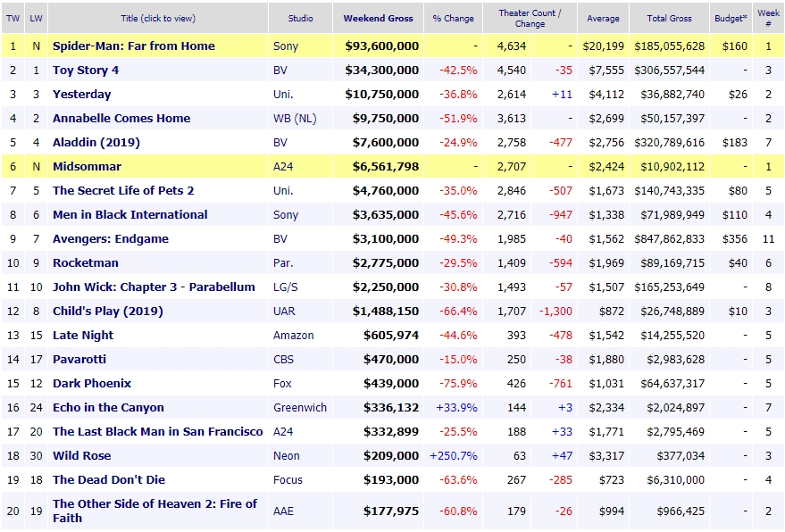Open The Dead Don't Die link
The image size is (785, 532).
[109, 479]
